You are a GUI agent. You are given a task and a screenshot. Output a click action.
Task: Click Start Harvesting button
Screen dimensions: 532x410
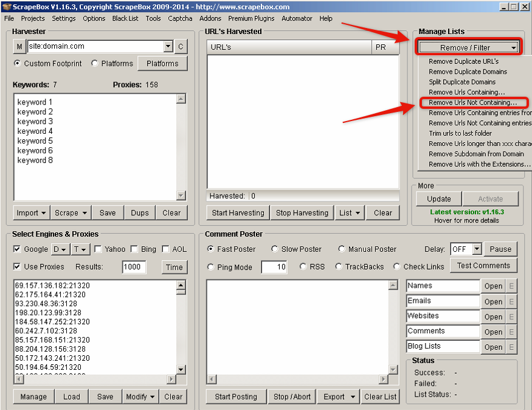[238, 213]
